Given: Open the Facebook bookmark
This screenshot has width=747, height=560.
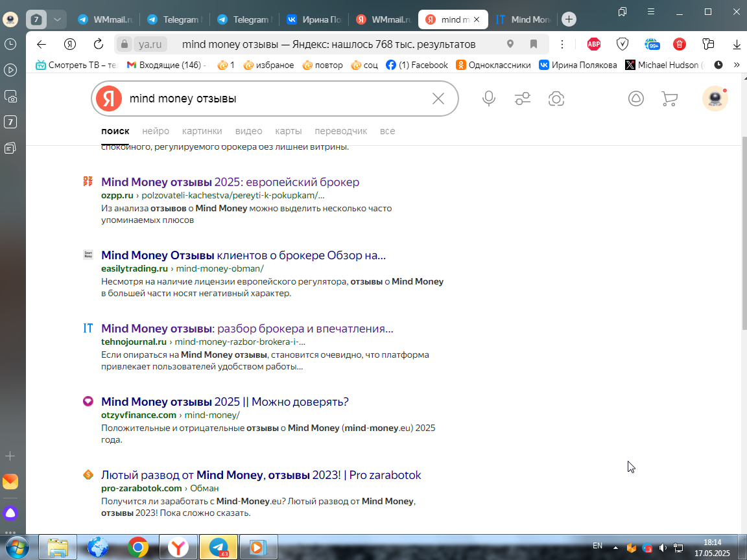Looking at the screenshot, I should (x=417, y=65).
